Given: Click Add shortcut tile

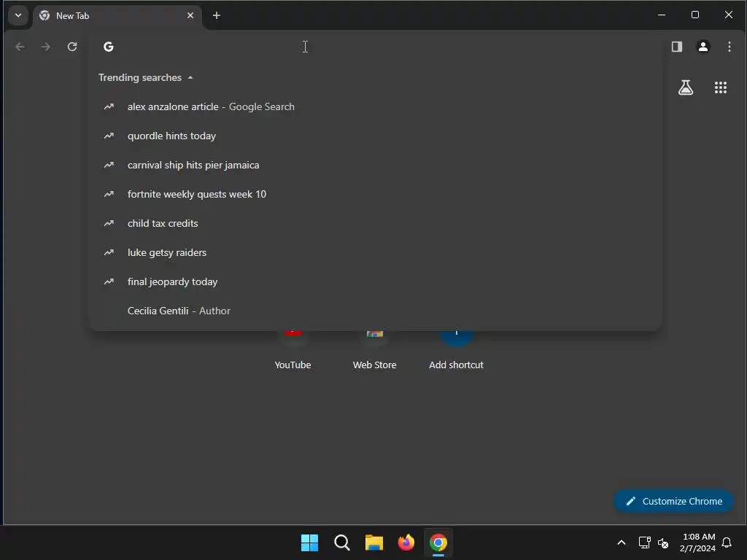Looking at the screenshot, I should tap(457, 352).
